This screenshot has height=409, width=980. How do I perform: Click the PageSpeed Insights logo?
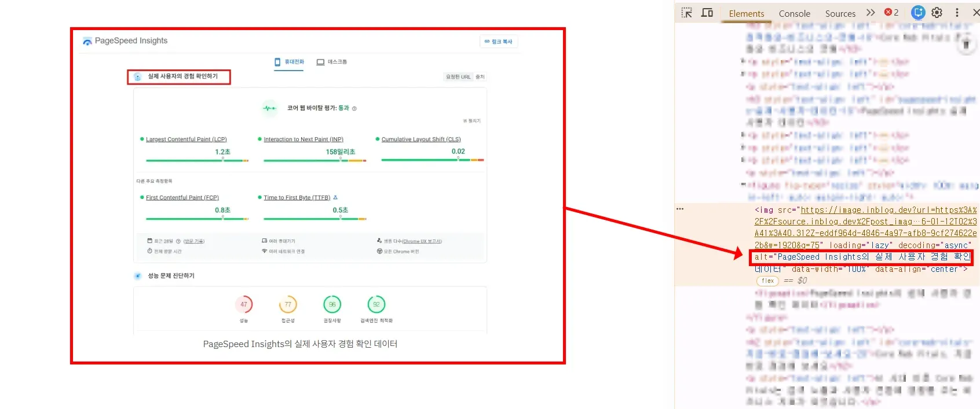[87, 41]
